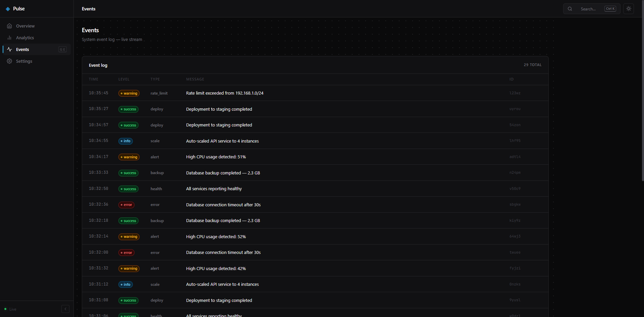The height and width of the screenshot is (317, 644).
Task: Click the success badge at 10:33:33
Action: [128, 173]
